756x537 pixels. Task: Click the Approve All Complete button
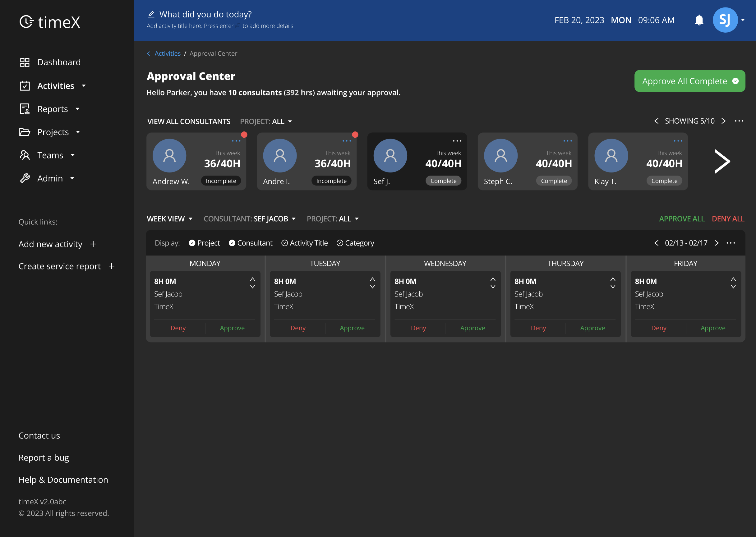[x=689, y=81]
